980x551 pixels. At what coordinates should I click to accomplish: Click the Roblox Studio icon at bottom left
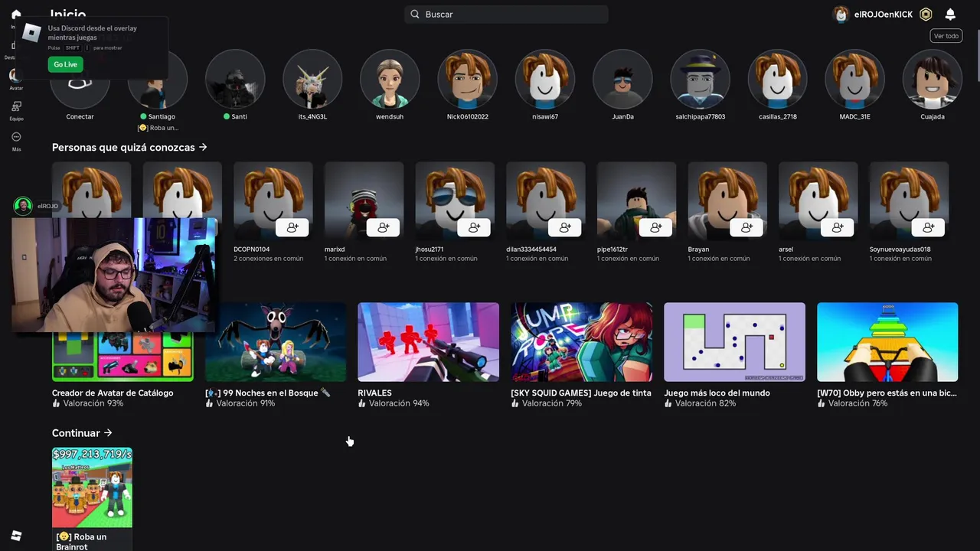click(16, 536)
